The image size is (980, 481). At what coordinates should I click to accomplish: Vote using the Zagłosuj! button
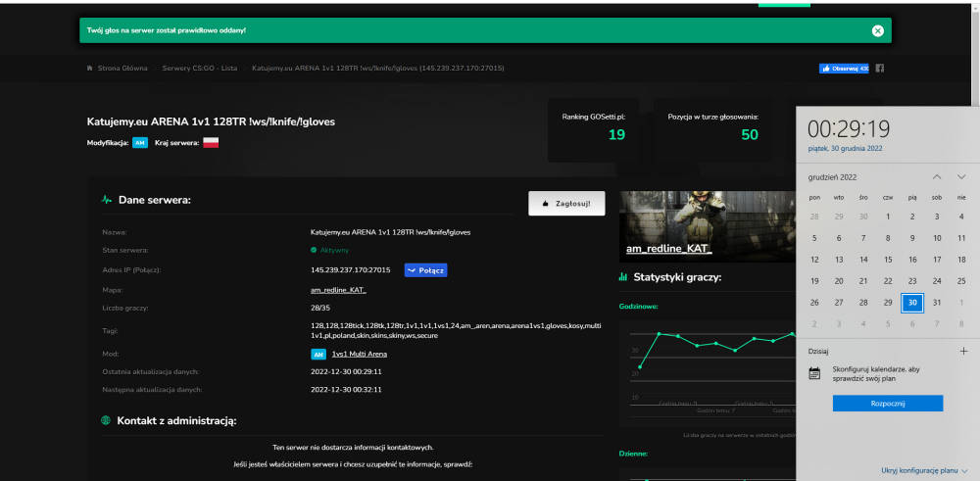(x=566, y=203)
